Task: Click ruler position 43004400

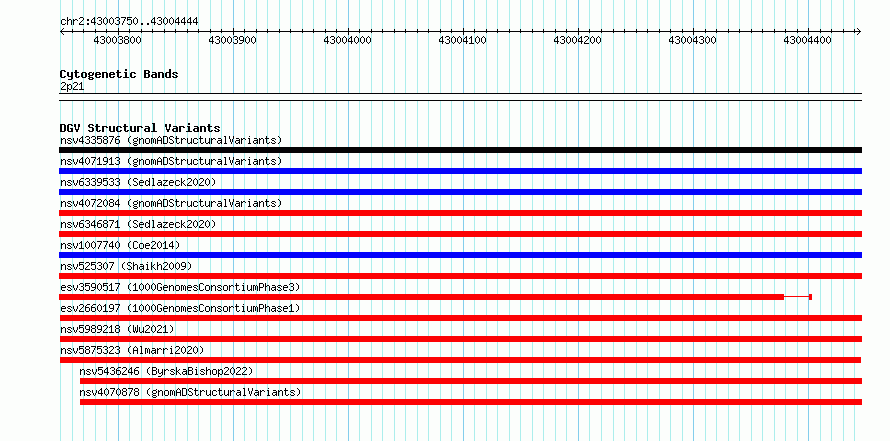Action: tap(808, 40)
